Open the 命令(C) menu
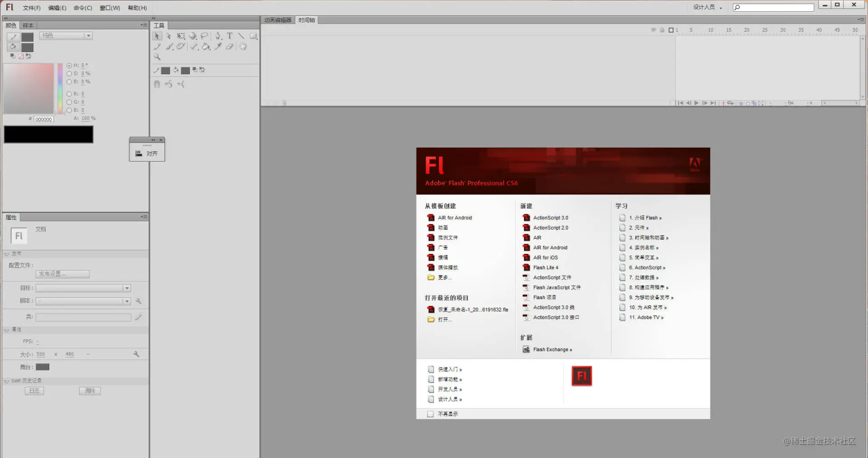The image size is (868, 458). [83, 8]
